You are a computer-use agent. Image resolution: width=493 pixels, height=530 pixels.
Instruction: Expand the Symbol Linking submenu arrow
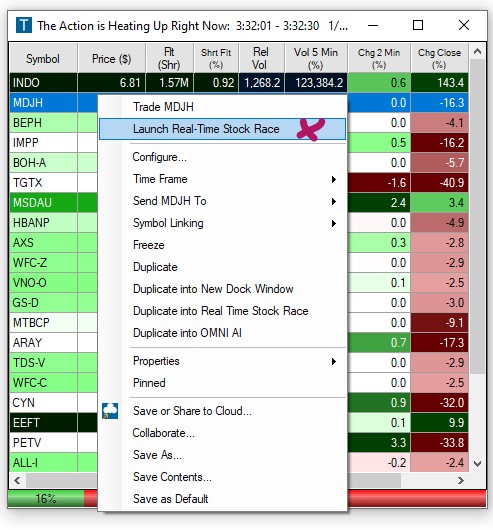point(334,223)
